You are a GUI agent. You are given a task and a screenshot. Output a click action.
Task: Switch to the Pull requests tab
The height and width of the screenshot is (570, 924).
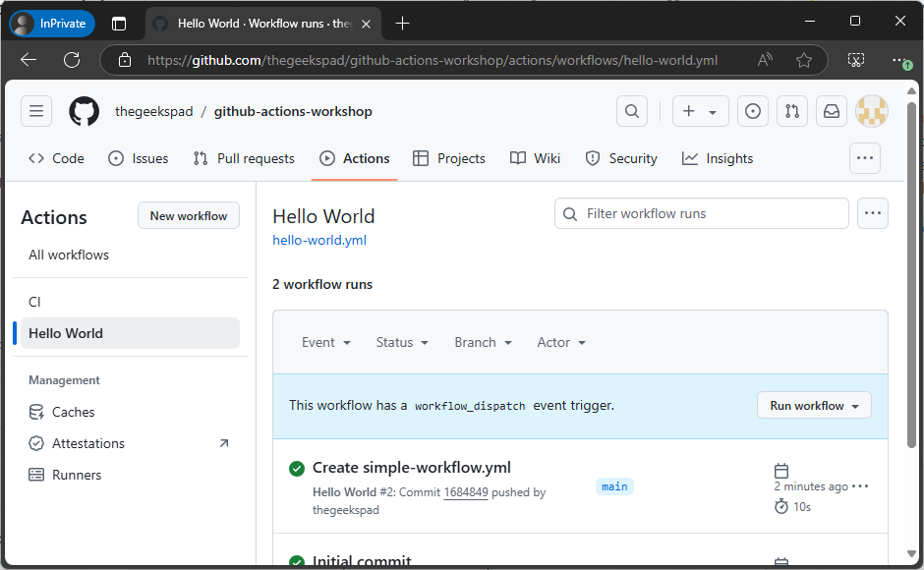[244, 158]
